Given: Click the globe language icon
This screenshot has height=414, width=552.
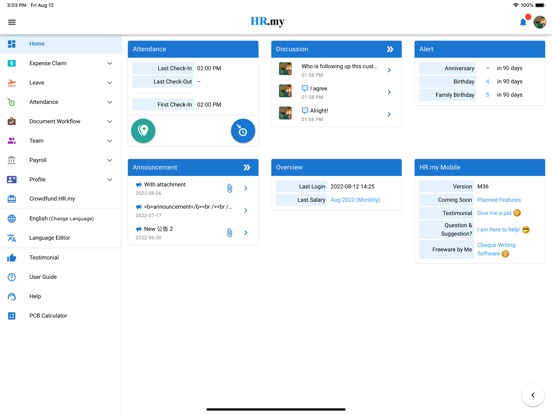Looking at the screenshot, I should 12,219.
